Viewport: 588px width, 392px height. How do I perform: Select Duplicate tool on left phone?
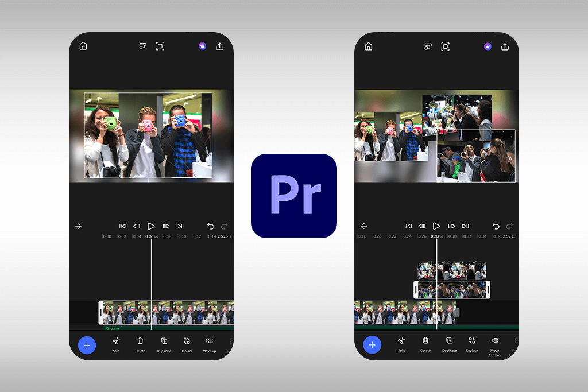pyautogui.click(x=164, y=345)
